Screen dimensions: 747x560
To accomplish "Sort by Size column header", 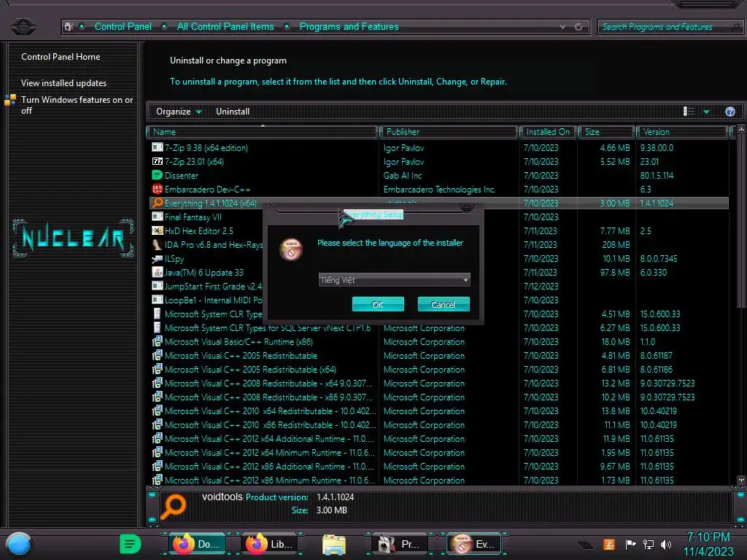I will coord(606,132).
